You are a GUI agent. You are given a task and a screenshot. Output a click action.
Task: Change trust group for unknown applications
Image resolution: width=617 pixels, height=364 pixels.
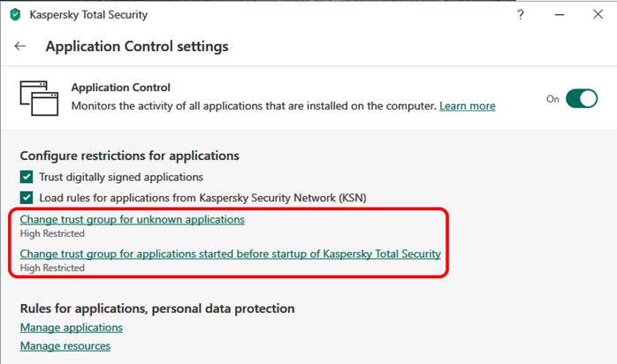(132, 218)
